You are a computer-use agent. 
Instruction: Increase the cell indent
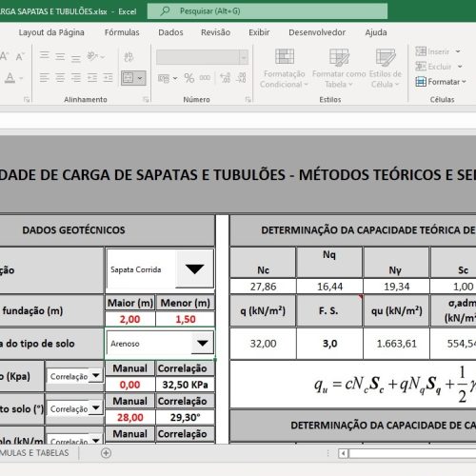click(x=108, y=78)
